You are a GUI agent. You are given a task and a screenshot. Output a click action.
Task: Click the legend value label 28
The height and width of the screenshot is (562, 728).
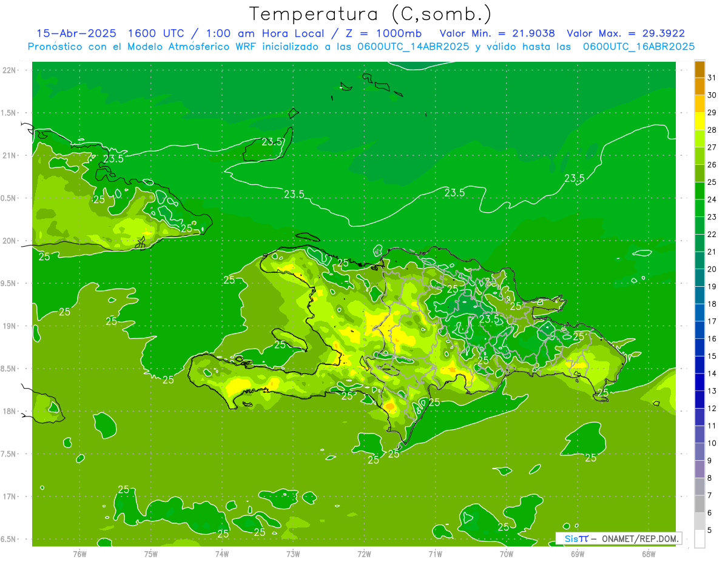click(712, 130)
